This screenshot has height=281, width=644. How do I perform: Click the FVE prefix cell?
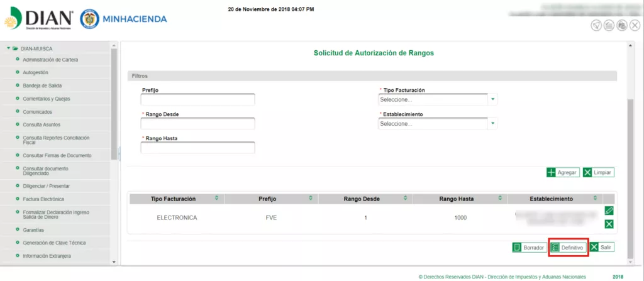click(271, 218)
